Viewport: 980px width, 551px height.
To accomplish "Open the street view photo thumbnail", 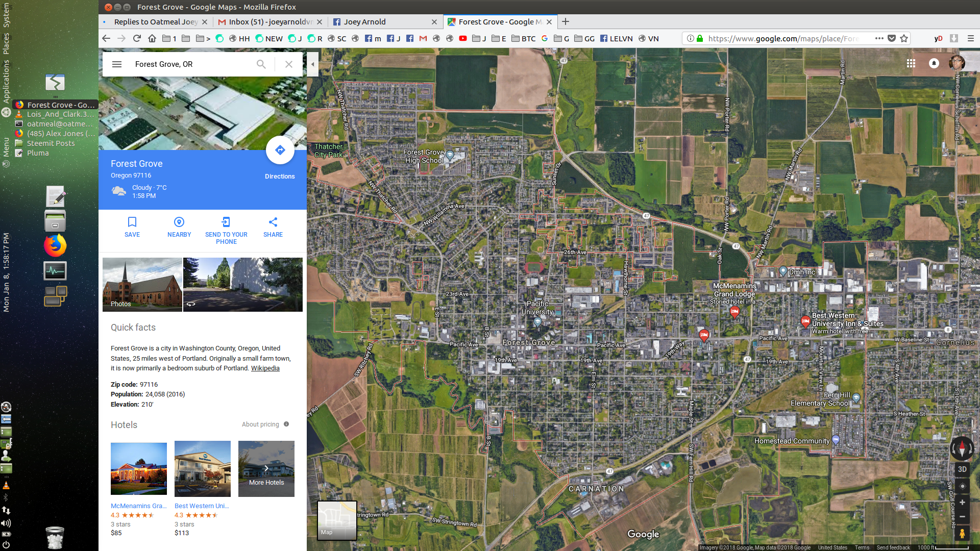I will click(243, 284).
